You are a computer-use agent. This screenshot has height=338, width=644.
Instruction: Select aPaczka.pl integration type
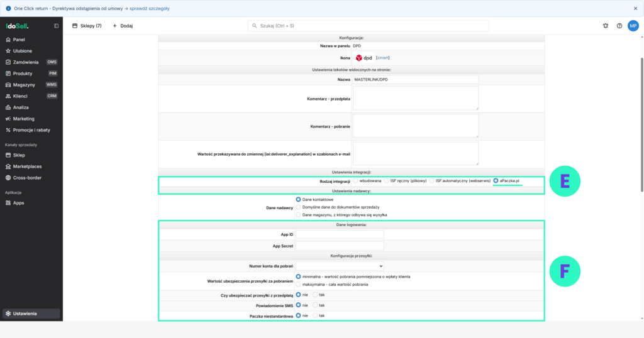[496, 181]
